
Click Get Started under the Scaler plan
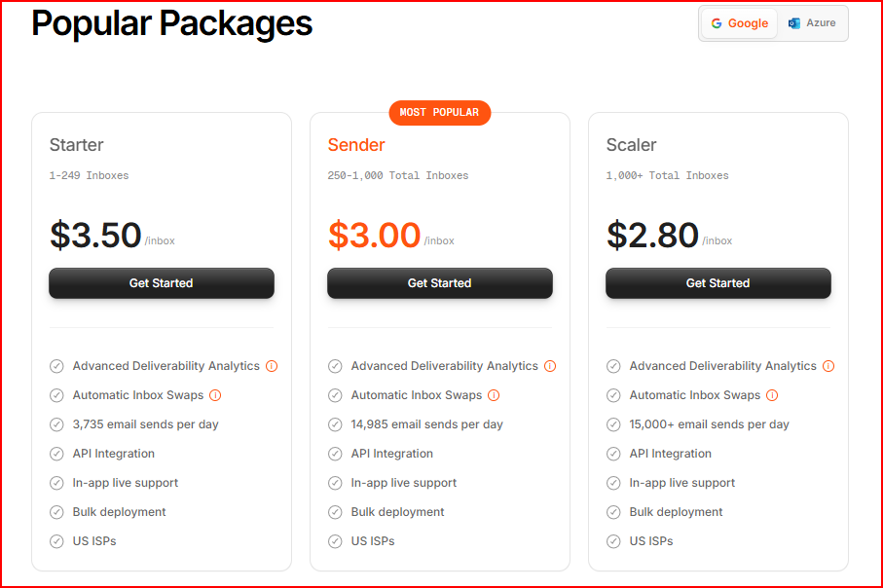(717, 283)
